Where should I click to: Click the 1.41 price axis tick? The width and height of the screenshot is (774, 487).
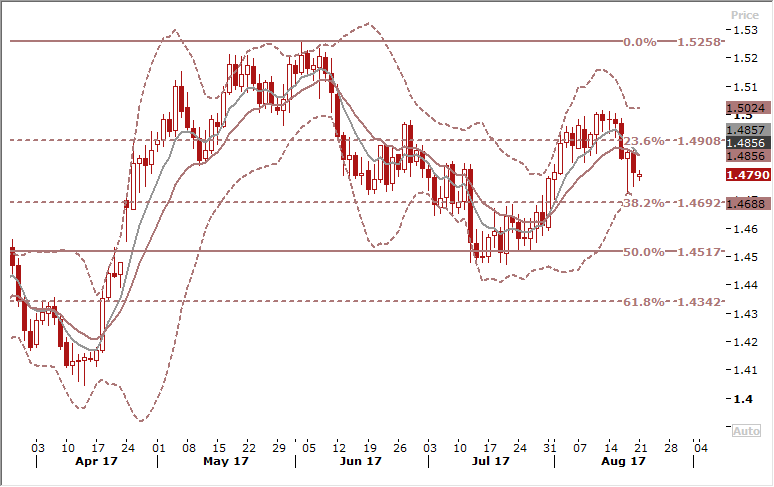click(745, 370)
